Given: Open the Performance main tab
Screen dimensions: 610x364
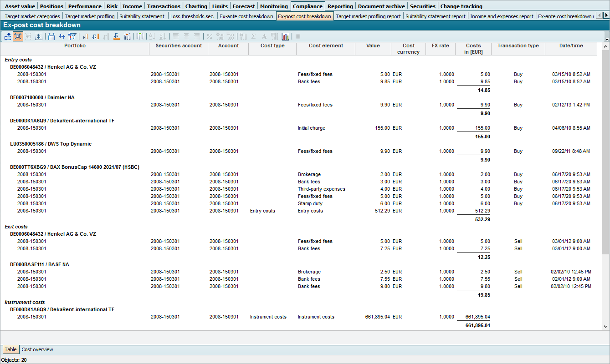Looking at the screenshot, I should coord(85,6).
